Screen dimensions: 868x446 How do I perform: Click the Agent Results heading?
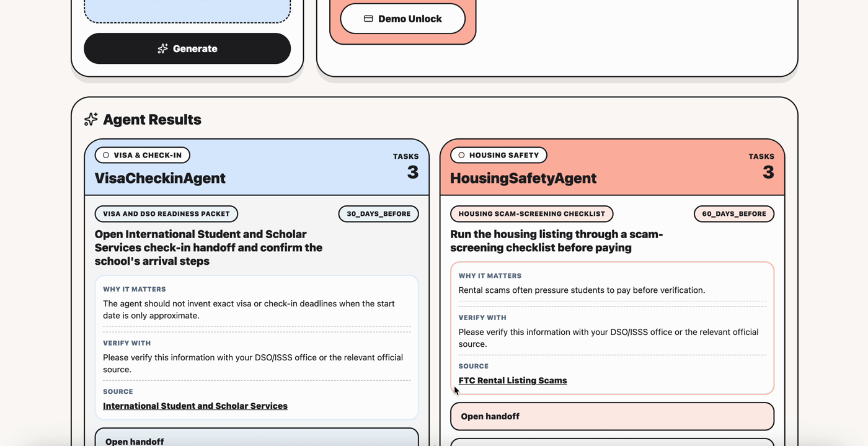pyautogui.click(x=152, y=119)
